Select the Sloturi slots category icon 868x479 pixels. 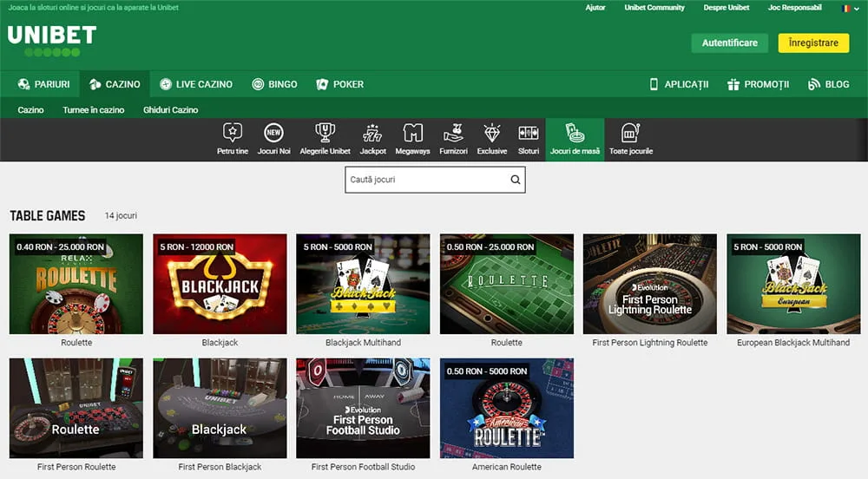[528, 134]
